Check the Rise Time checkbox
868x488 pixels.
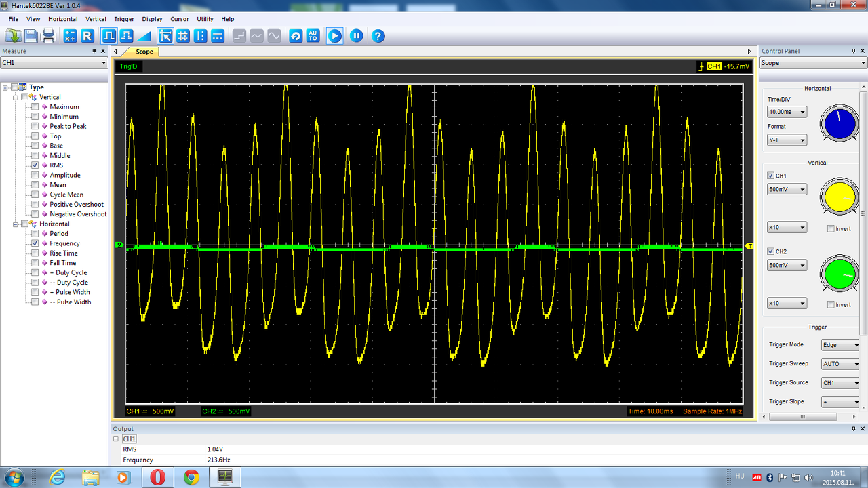point(35,253)
